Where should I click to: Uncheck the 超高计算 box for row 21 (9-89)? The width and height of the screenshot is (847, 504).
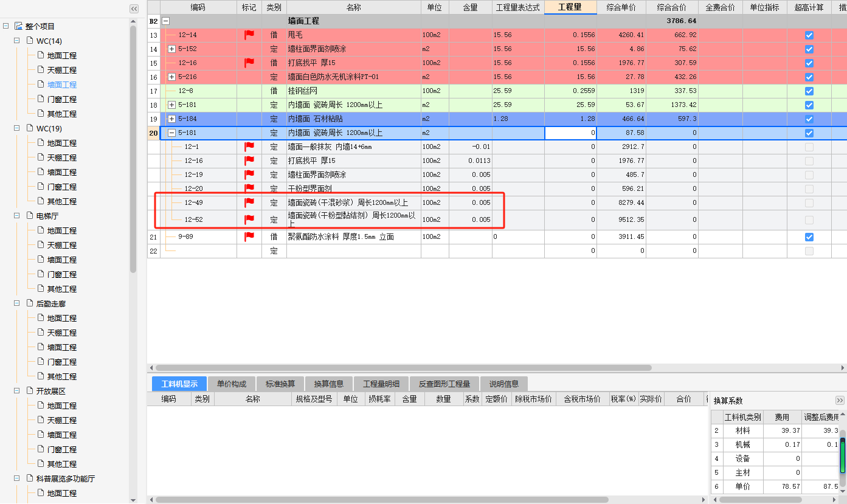[809, 237]
